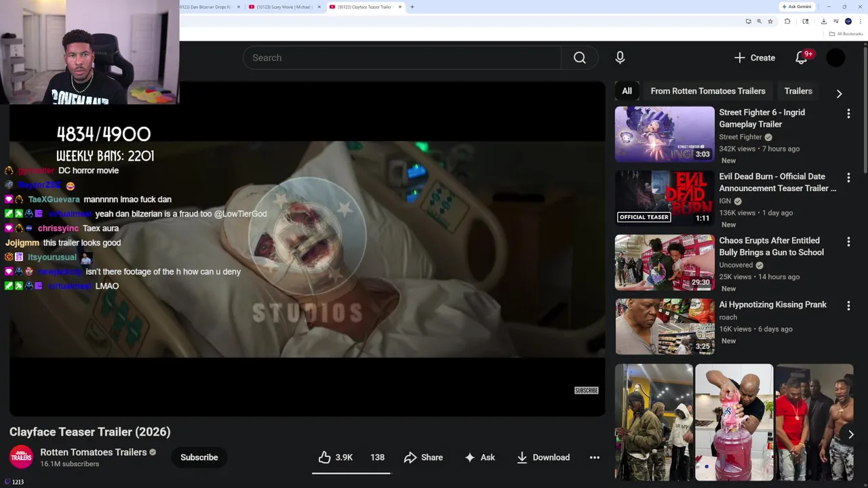Open browser extensions puzzle icon
868x488 pixels.
(x=787, y=21)
